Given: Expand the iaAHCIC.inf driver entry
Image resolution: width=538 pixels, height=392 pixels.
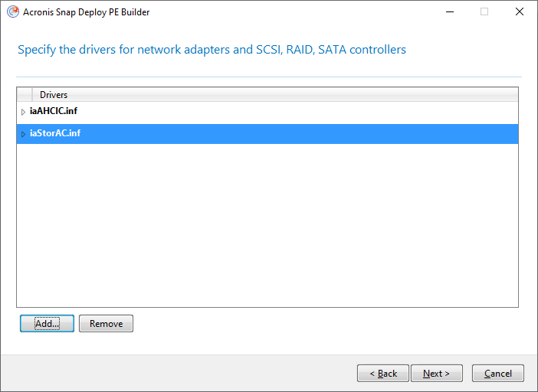Looking at the screenshot, I should pos(23,112).
